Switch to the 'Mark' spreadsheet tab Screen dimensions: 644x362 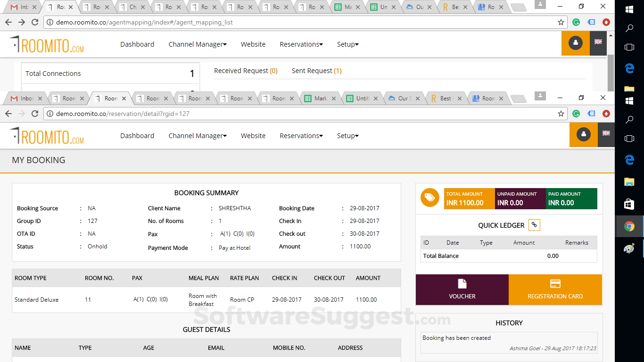pyautogui.click(x=321, y=99)
